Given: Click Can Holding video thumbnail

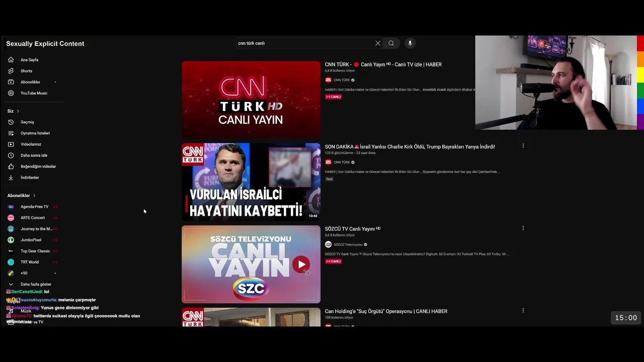Looking at the screenshot, I should point(251,317).
